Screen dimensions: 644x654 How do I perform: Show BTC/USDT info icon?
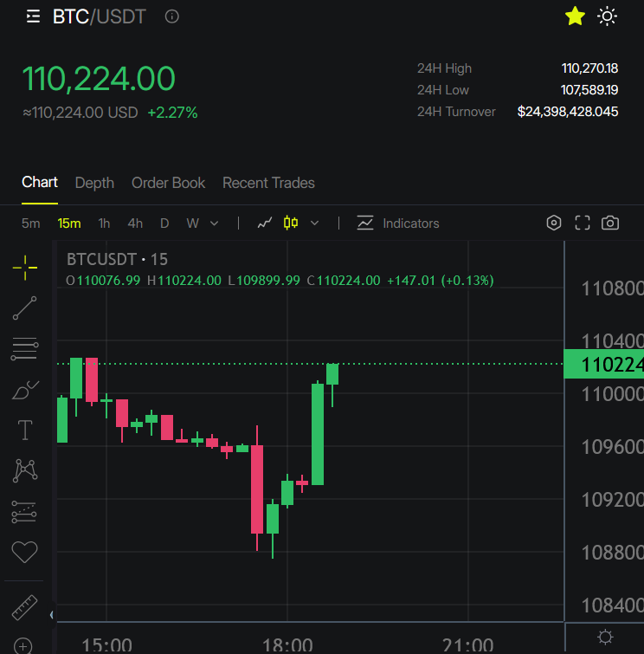(171, 16)
